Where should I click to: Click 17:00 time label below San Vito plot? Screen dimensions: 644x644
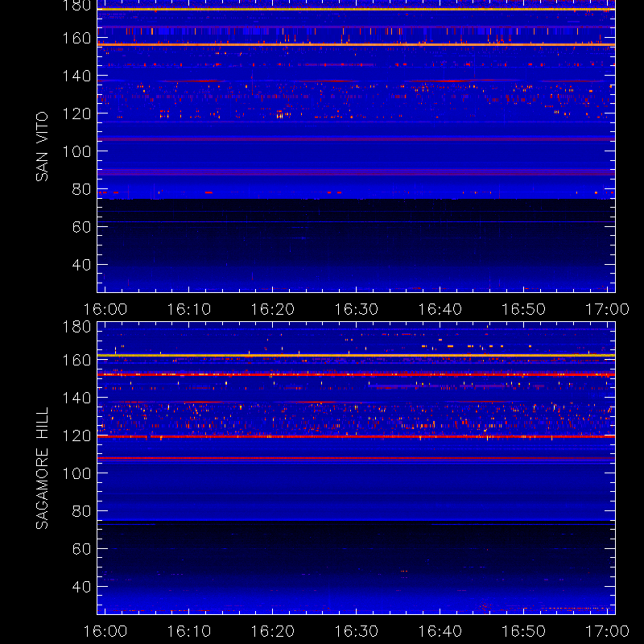coord(607,309)
